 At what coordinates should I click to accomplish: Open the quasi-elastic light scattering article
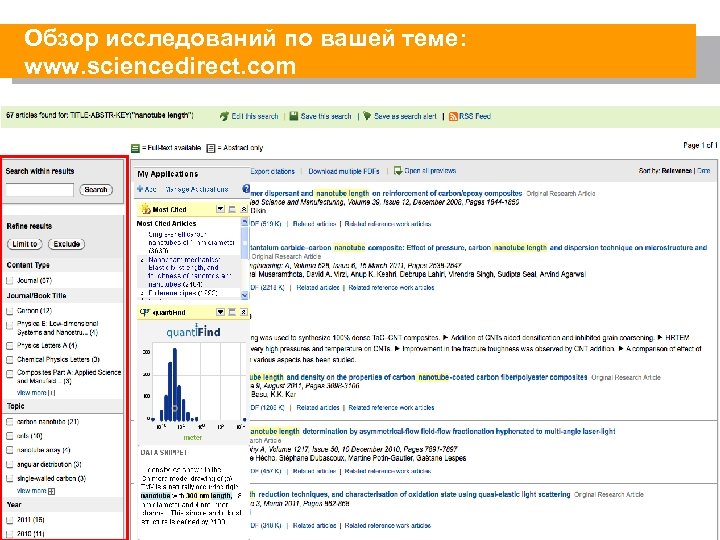411,495
